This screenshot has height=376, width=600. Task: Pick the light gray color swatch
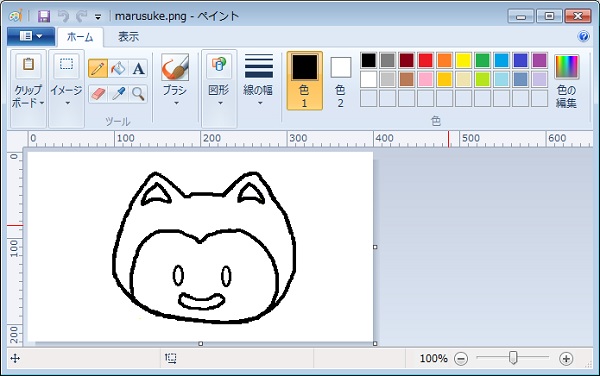pyautogui.click(x=388, y=79)
